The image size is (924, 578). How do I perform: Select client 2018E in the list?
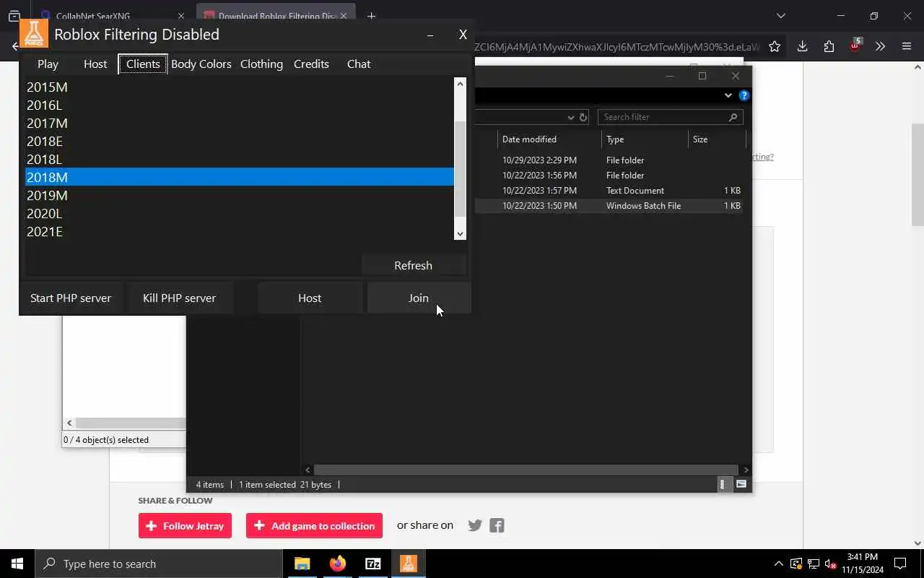click(240, 141)
